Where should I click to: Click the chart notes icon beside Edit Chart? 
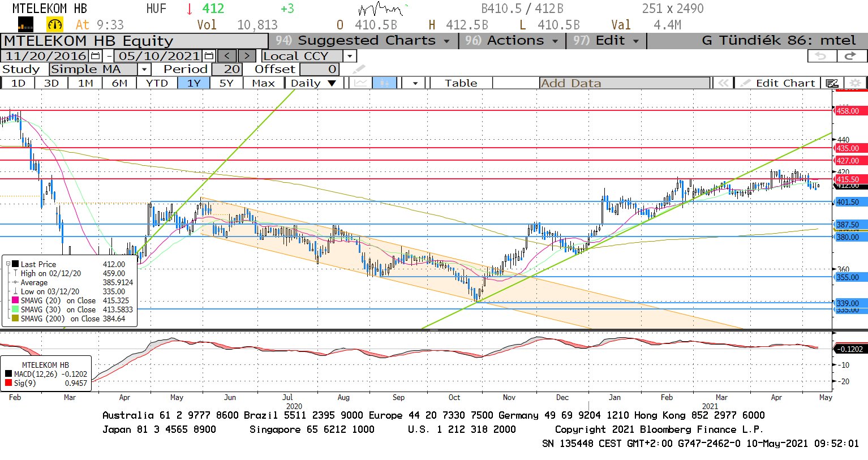[832, 83]
